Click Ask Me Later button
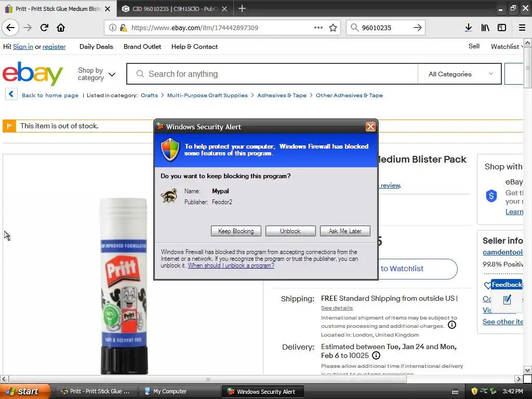Screen dimensions: 532x399 pos(345,231)
